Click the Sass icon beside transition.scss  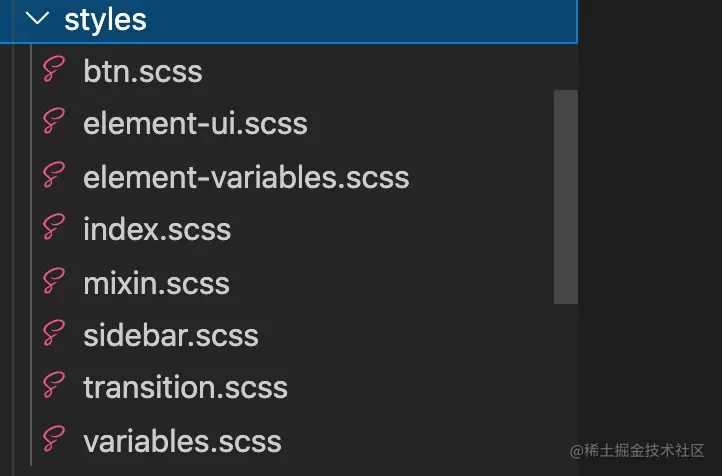53,387
